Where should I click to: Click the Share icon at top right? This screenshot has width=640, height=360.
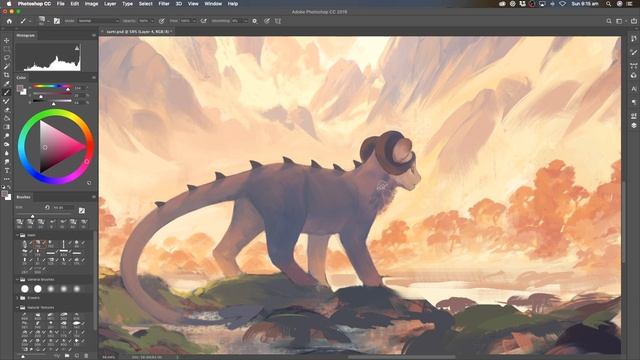(x=634, y=21)
